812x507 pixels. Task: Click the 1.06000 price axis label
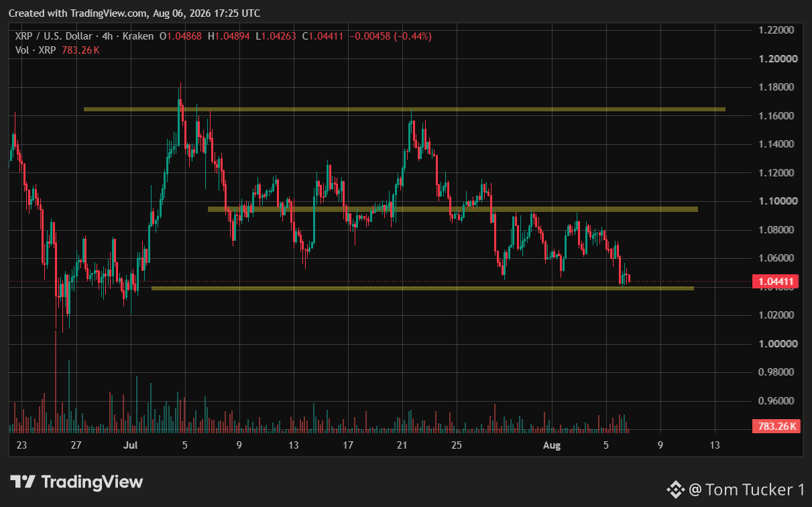click(x=776, y=258)
